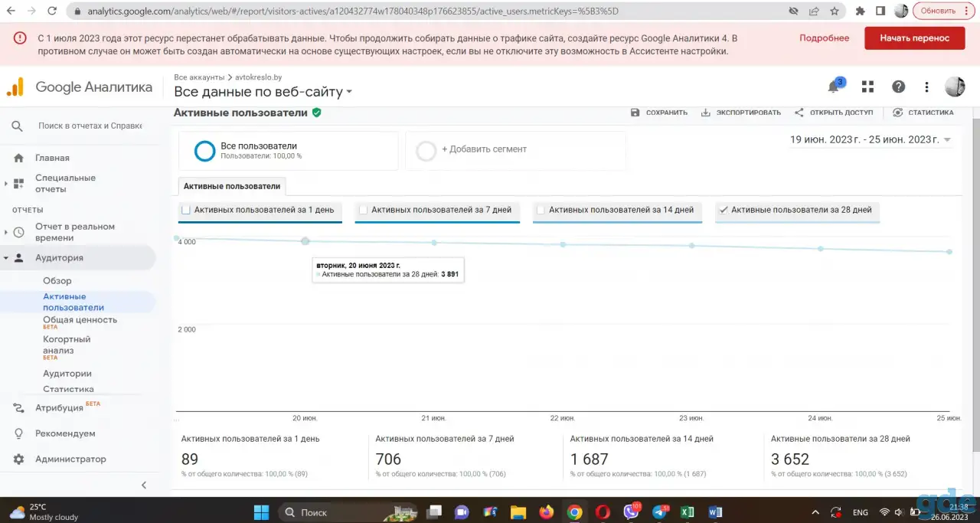The width and height of the screenshot is (980, 523).
Task: Click the 24 июн. data point on the chart
Action: coord(821,249)
